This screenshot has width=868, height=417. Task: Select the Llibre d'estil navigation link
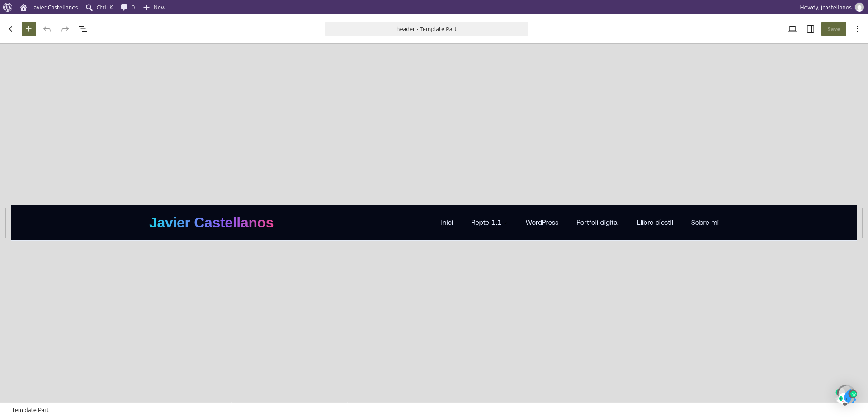point(655,223)
